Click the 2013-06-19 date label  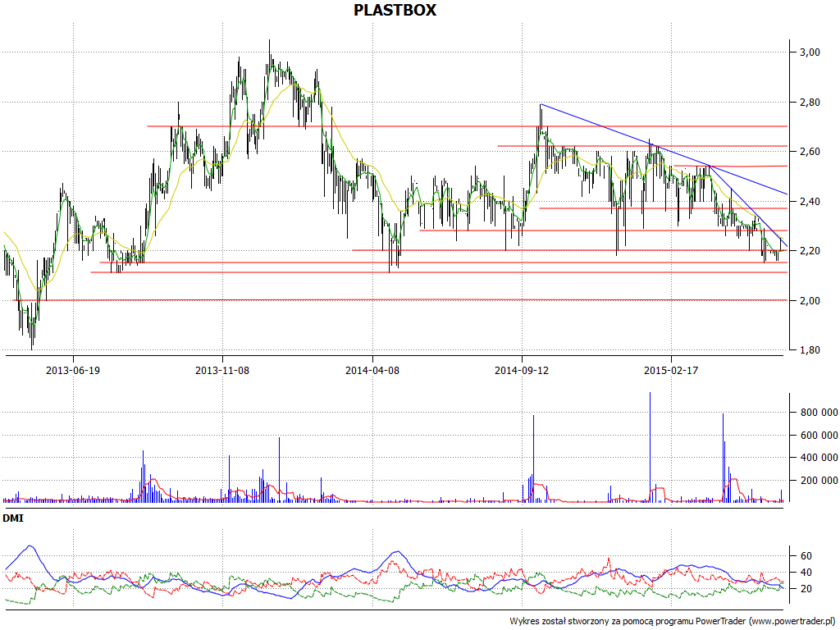[x=73, y=370]
